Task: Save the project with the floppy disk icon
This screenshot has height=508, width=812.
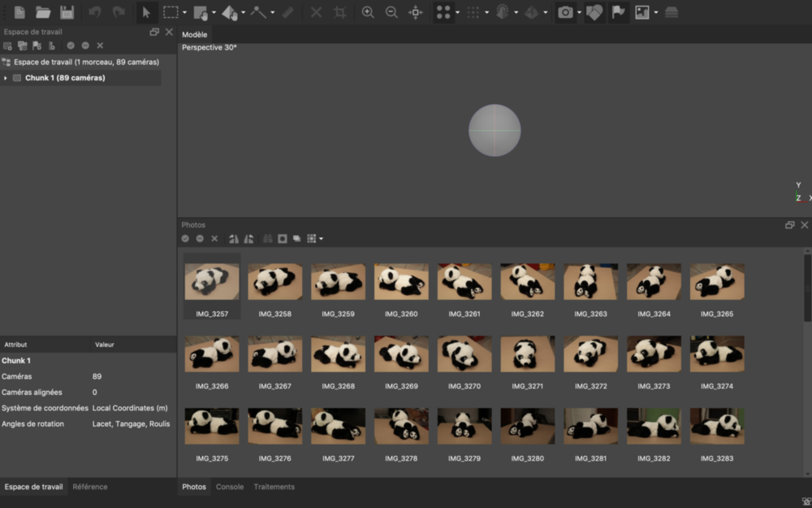Action: point(67,12)
